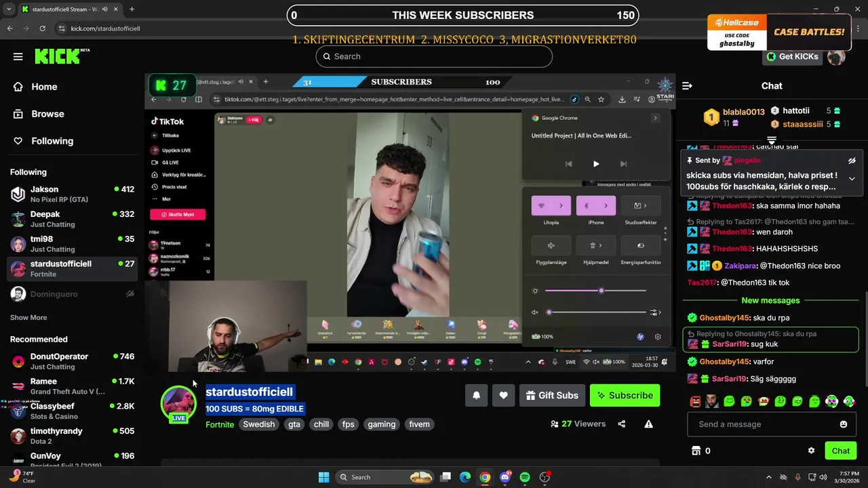The height and width of the screenshot is (488, 868).
Task: Open chat settings gear icon
Action: pos(811,451)
